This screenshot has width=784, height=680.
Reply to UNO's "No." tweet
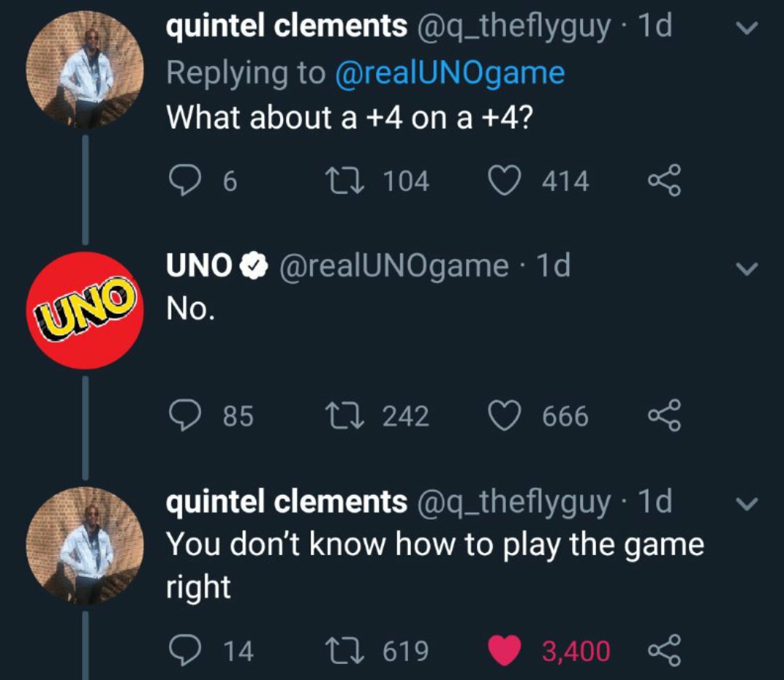tap(184, 416)
